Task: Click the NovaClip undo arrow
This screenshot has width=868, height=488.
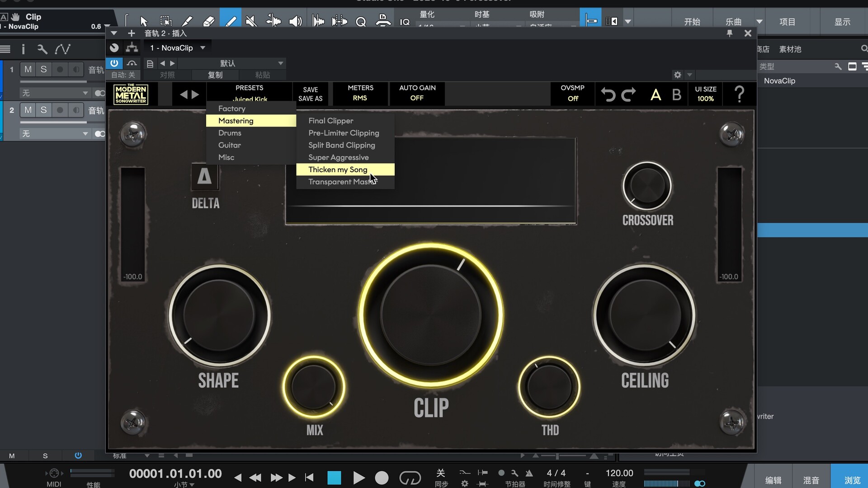Action: tap(608, 94)
